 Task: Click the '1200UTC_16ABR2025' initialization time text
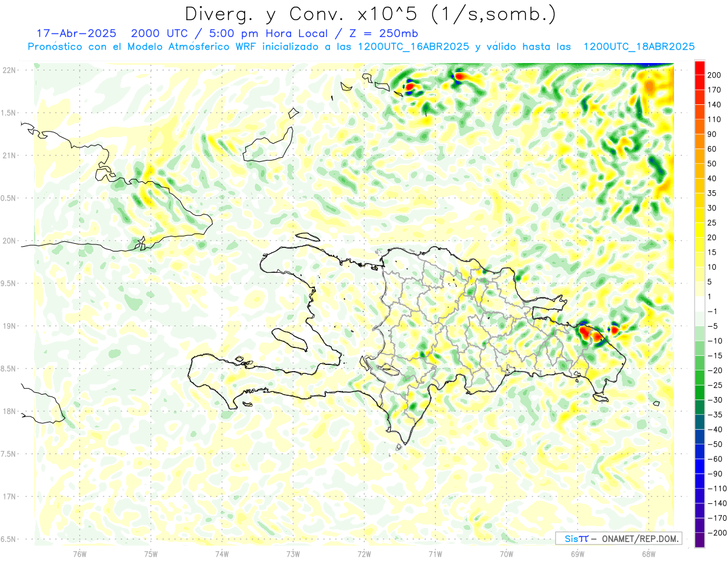[x=414, y=47]
